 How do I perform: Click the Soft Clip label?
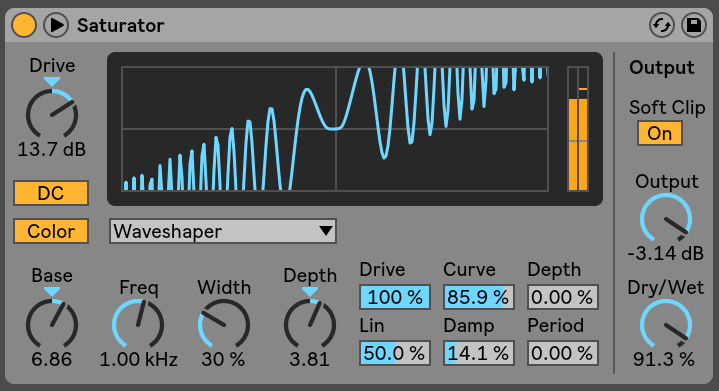pyautogui.click(x=667, y=108)
